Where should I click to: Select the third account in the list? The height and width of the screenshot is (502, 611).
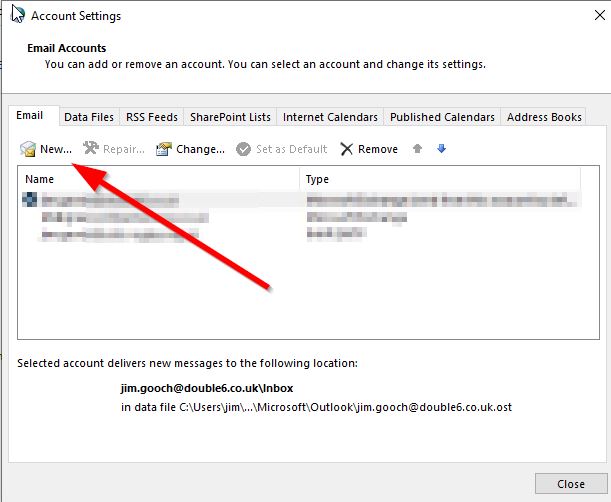coord(120,234)
